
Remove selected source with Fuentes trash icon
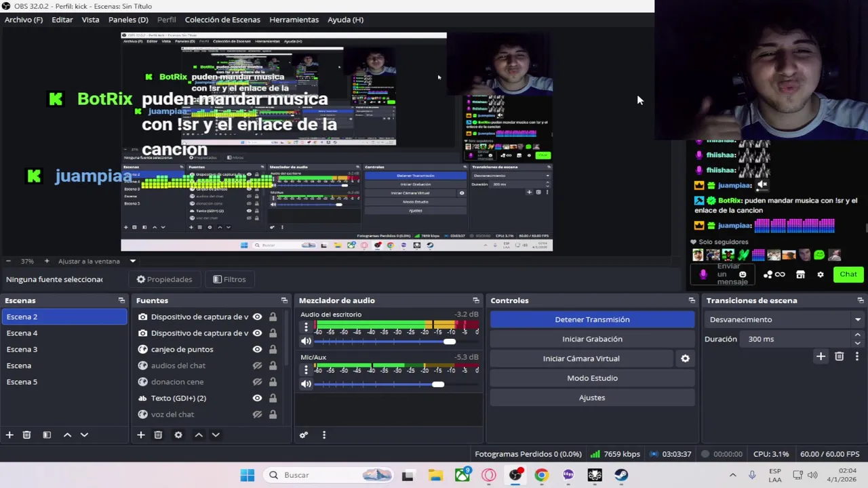[x=158, y=434]
